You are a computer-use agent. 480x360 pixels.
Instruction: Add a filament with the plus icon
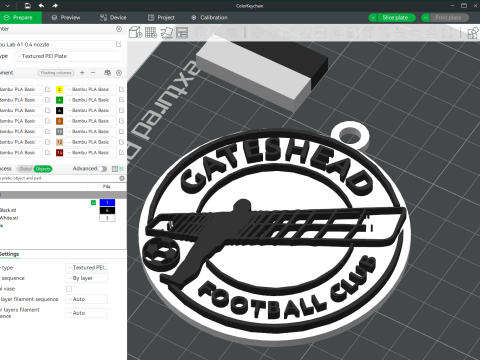(x=82, y=73)
